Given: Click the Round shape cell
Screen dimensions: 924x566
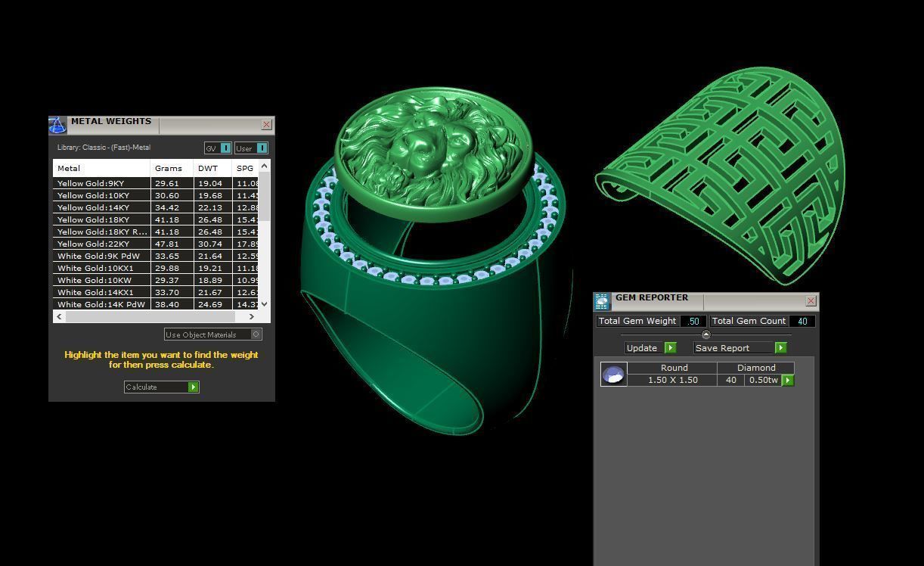Looking at the screenshot, I should 674,368.
